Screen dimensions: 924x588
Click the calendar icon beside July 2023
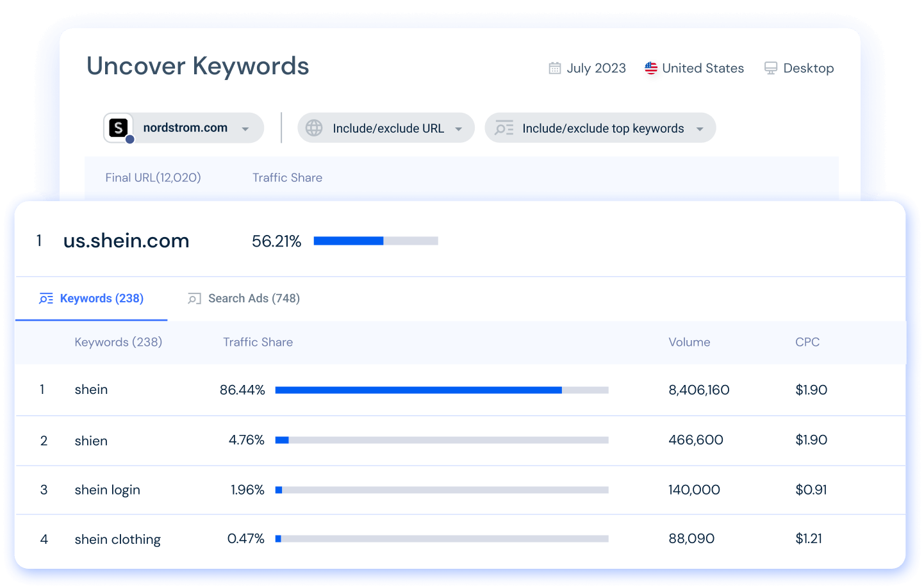pos(555,68)
